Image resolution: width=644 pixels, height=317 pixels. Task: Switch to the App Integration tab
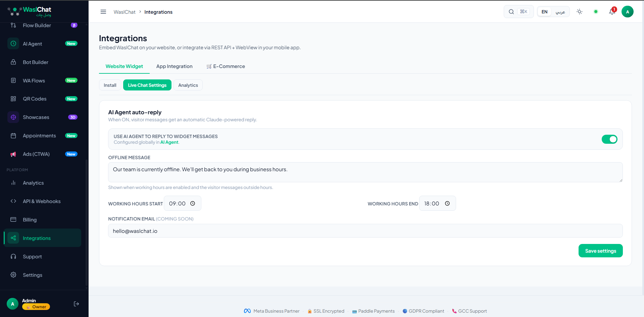(175, 66)
